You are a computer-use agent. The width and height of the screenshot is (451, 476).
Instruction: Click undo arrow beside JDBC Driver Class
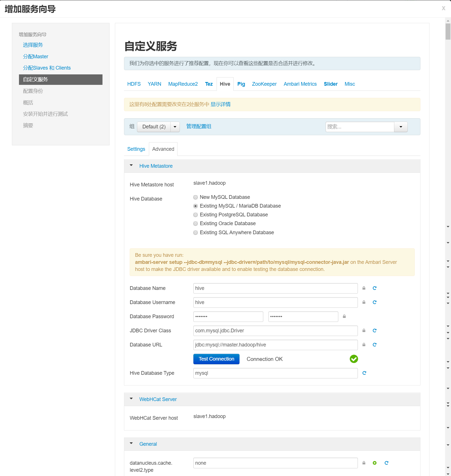click(375, 330)
